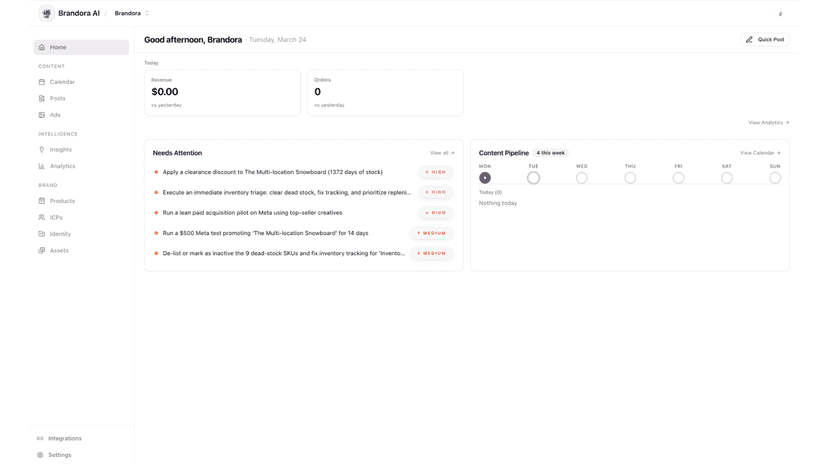Click the Home icon in sidebar
The width and height of the screenshot is (828, 466).
pyautogui.click(x=42, y=47)
